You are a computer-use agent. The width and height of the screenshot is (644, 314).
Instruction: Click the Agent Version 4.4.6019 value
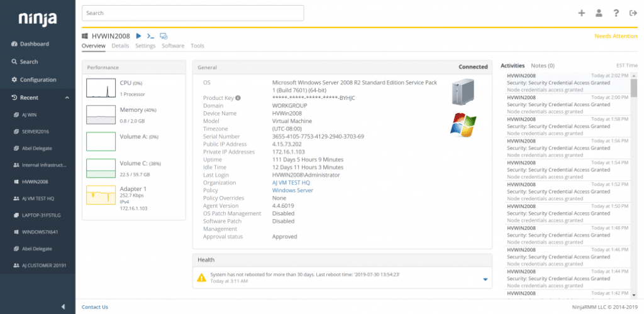[283, 206]
